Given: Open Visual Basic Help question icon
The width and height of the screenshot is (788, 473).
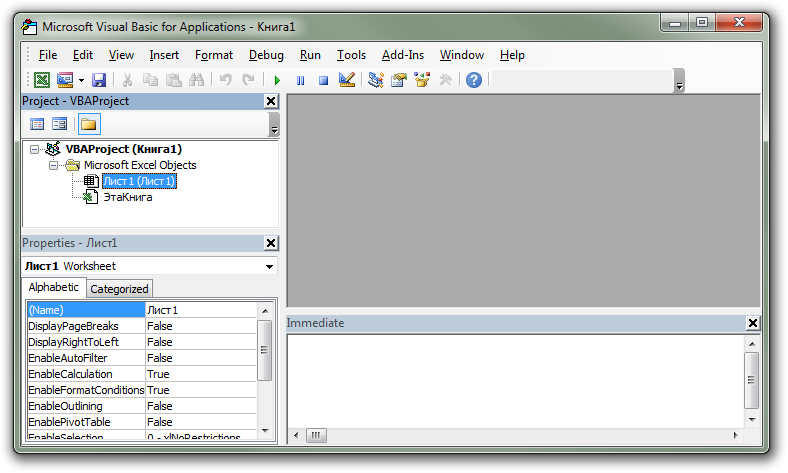Looking at the screenshot, I should pos(473,80).
